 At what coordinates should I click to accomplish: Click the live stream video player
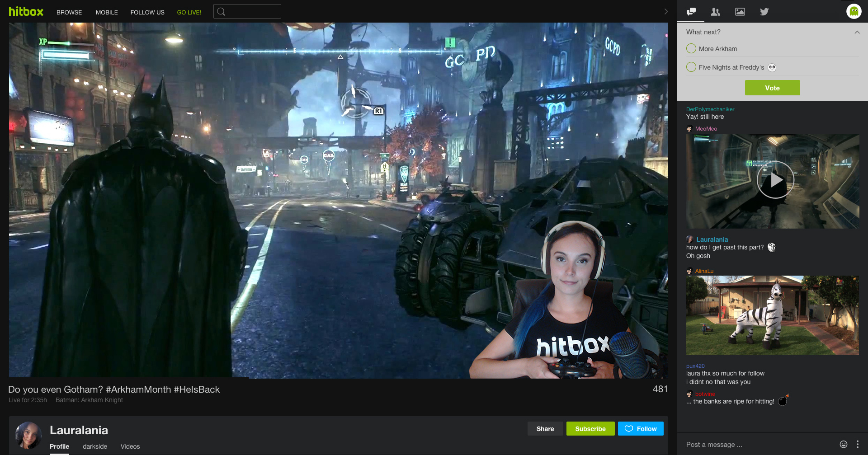point(338,200)
